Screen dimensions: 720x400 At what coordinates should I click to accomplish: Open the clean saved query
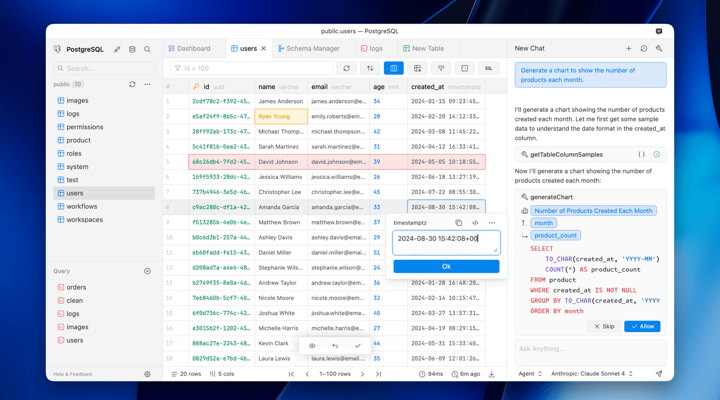click(x=104, y=300)
